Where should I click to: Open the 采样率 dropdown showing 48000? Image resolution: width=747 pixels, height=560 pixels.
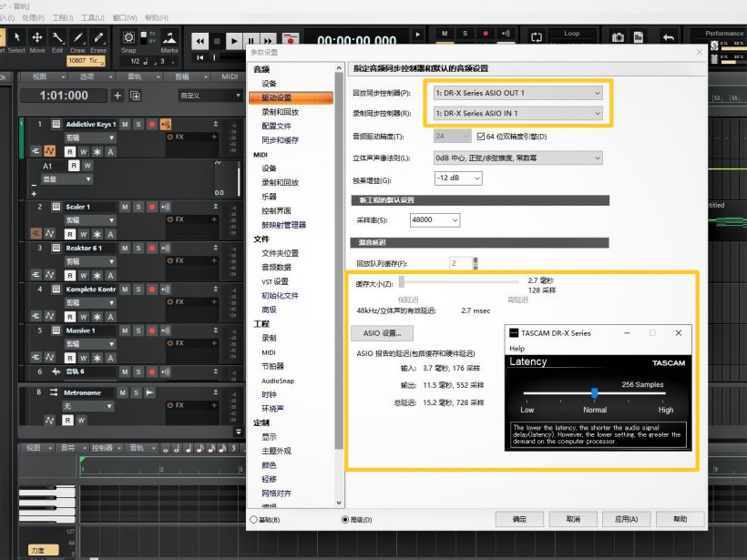[x=435, y=219]
